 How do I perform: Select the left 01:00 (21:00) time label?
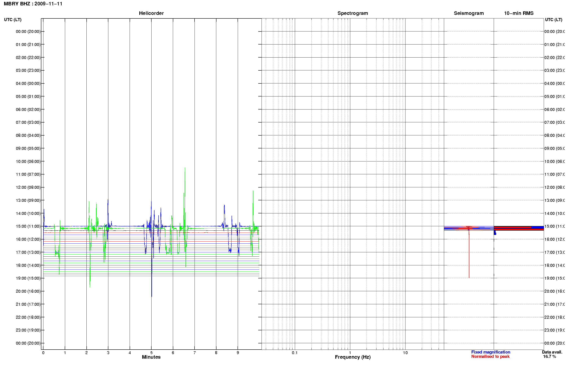coord(28,44)
